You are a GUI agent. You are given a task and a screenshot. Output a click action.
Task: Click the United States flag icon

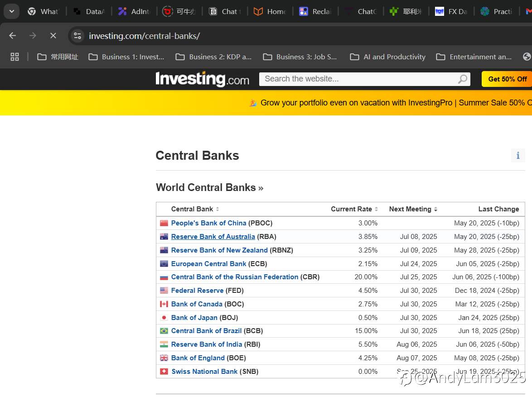(164, 291)
